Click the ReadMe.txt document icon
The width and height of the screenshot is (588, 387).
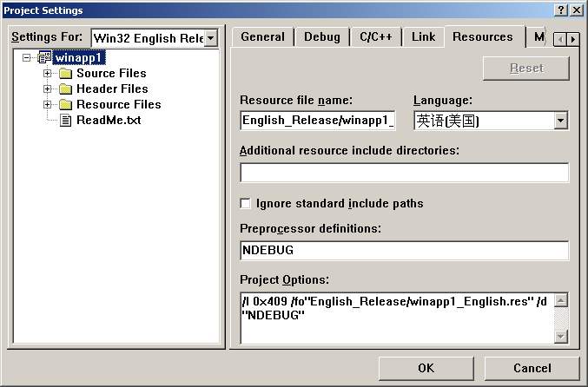point(66,121)
